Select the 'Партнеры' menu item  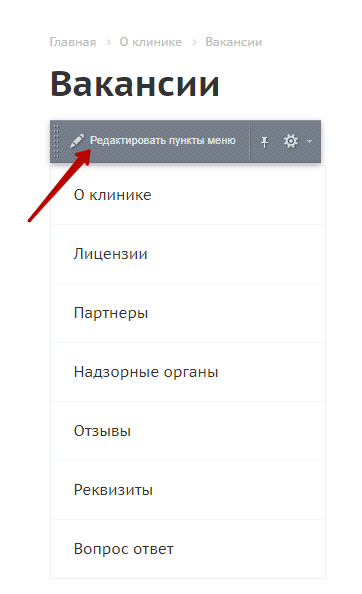188,313
